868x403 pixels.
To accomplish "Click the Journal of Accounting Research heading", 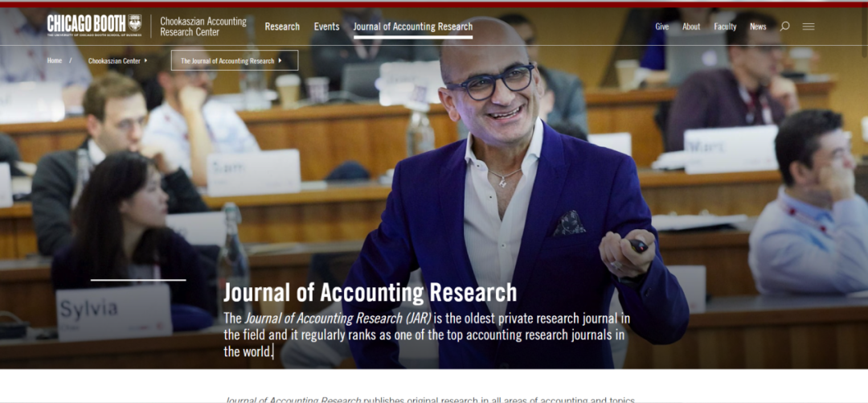I will tap(370, 293).
